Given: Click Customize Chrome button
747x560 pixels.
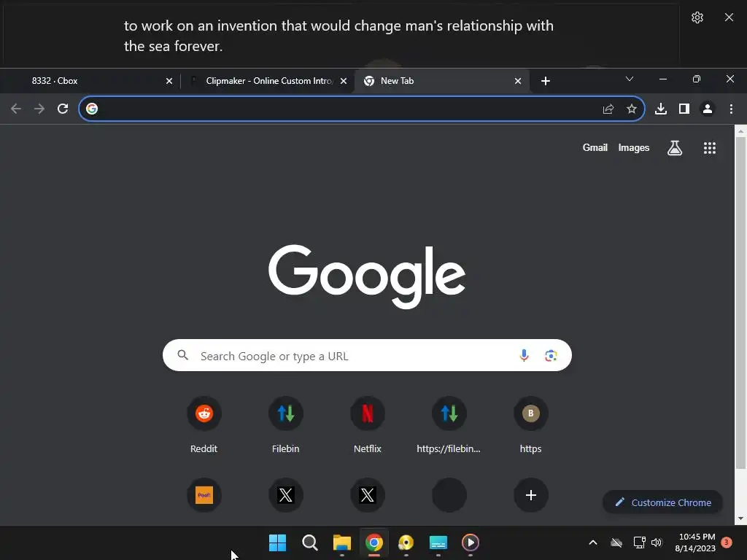Looking at the screenshot, I should [662, 502].
